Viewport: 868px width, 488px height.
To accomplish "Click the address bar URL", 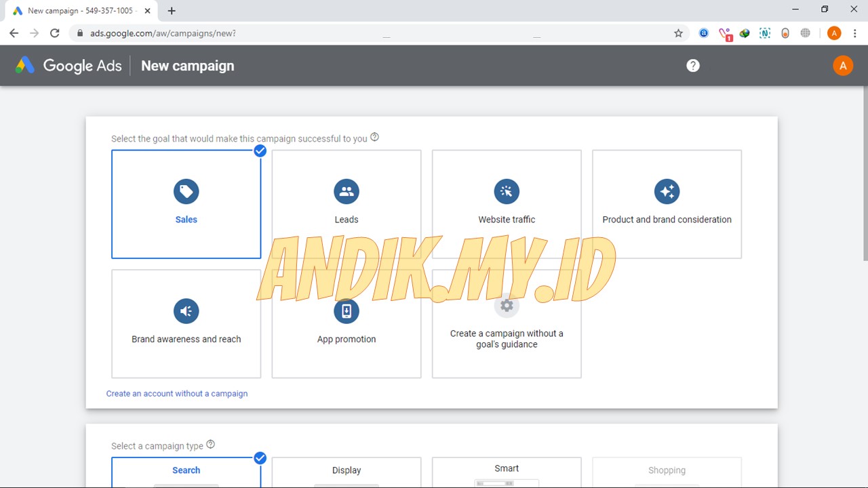I will pyautogui.click(x=163, y=33).
